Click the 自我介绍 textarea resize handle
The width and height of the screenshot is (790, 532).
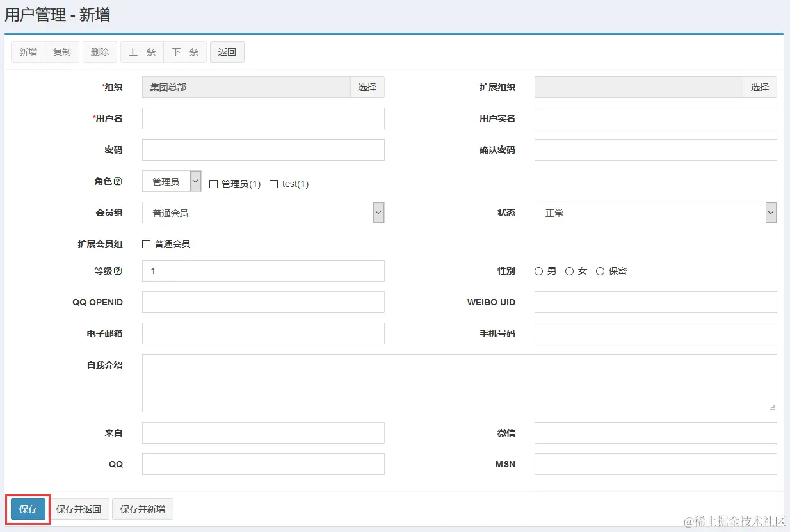773,408
